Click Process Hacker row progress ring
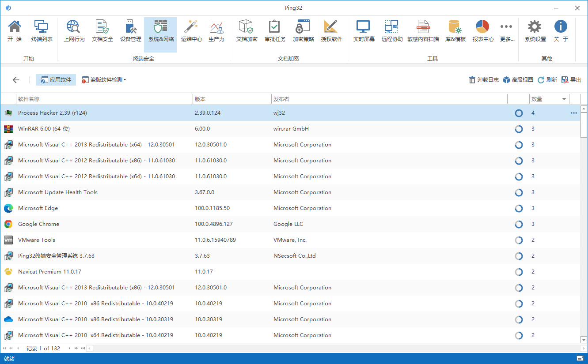The image size is (588, 364). pos(519,113)
